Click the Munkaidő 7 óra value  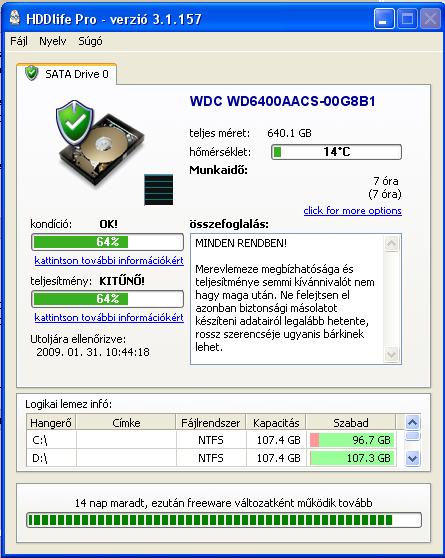[386, 181]
